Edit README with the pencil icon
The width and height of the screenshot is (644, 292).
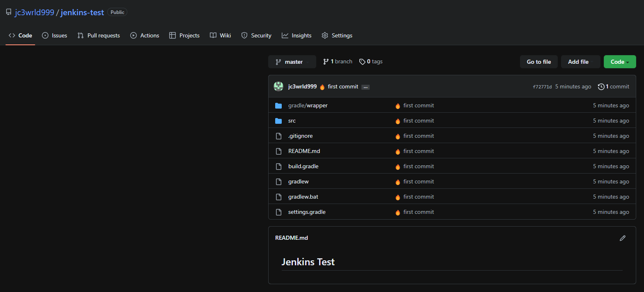coord(623,238)
